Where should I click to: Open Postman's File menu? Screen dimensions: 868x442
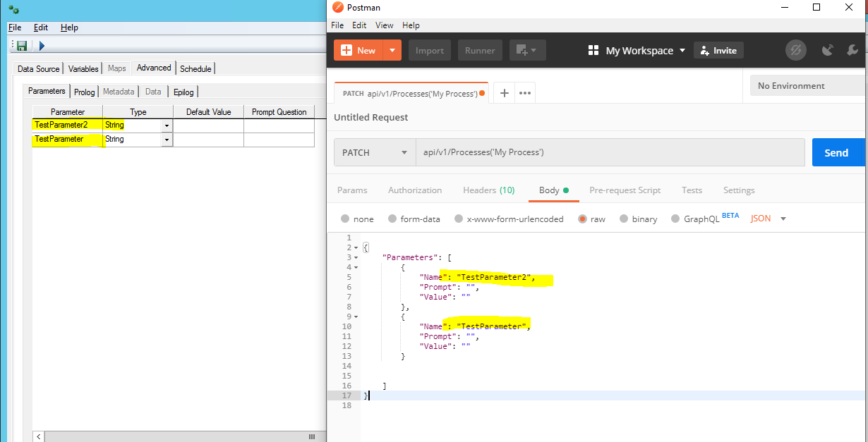point(337,25)
